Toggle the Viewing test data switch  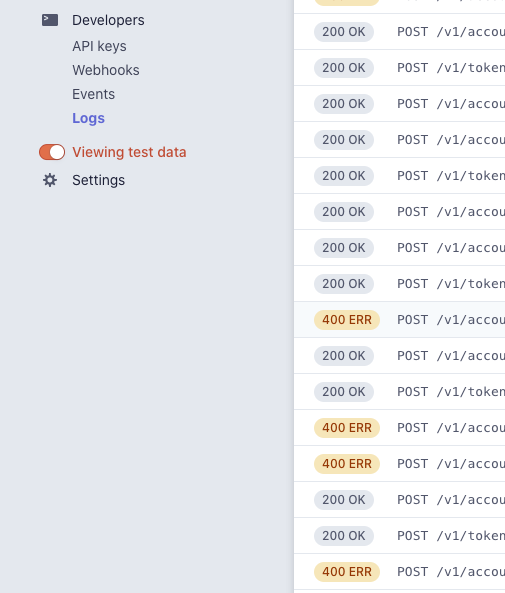(x=52, y=152)
